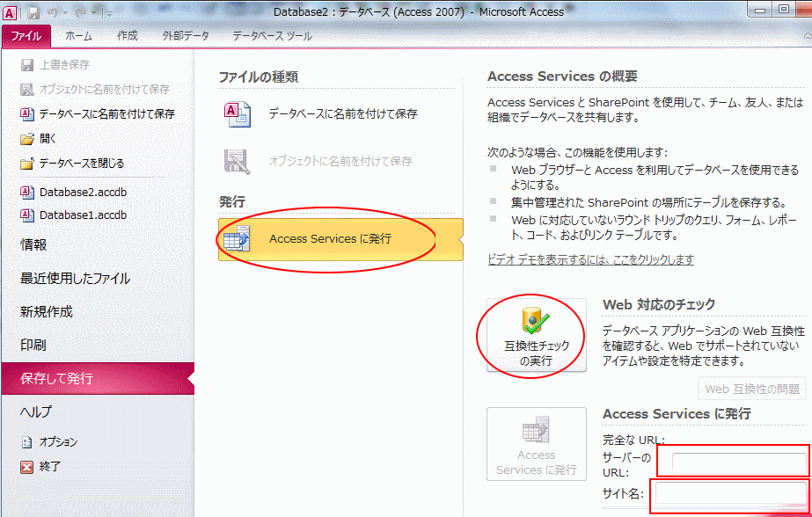
Task: Click 上書き保存 in the sidebar
Action: (x=65, y=65)
